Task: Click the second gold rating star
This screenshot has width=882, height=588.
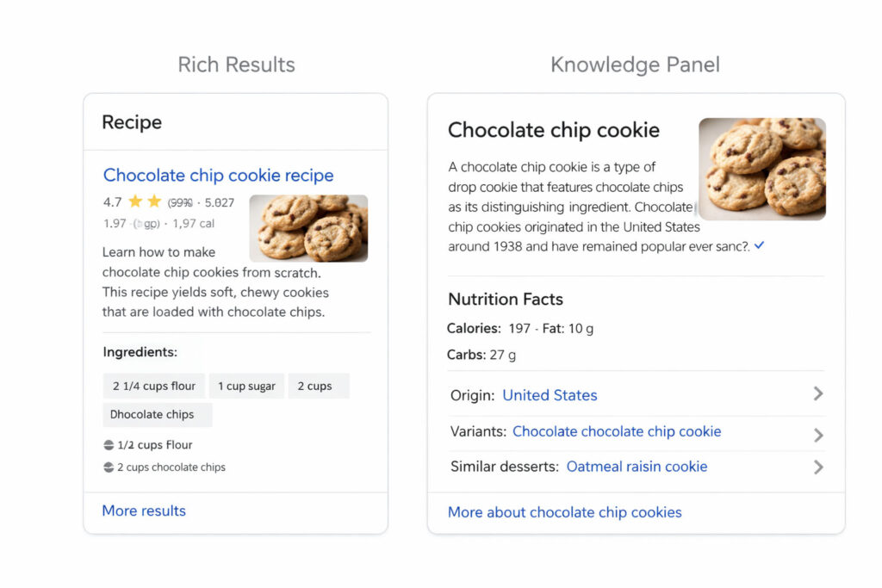Action: point(154,202)
